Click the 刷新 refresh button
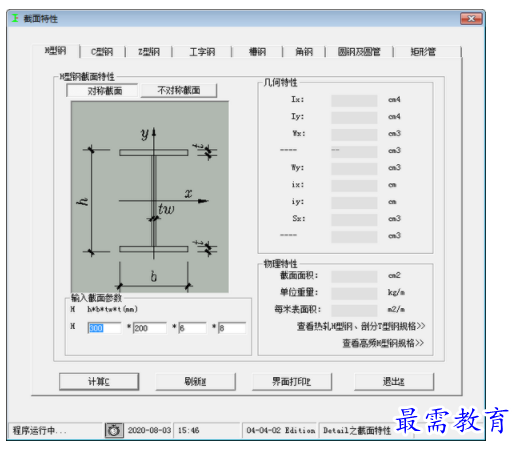Image resolution: width=517 pixels, height=452 pixels. [195, 381]
